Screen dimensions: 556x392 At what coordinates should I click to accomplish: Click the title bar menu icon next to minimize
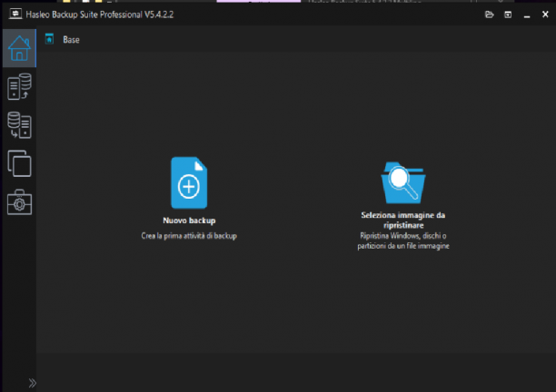click(x=508, y=15)
